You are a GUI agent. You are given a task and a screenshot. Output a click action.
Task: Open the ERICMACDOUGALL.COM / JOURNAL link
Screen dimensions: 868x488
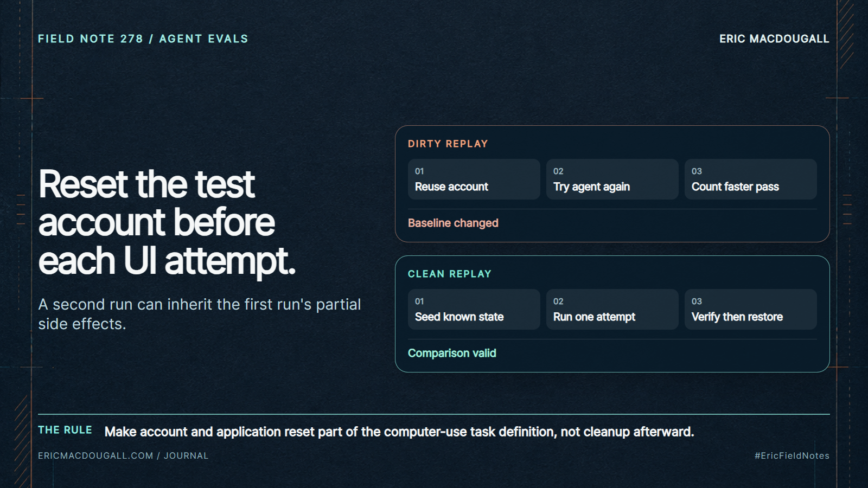point(123,455)
